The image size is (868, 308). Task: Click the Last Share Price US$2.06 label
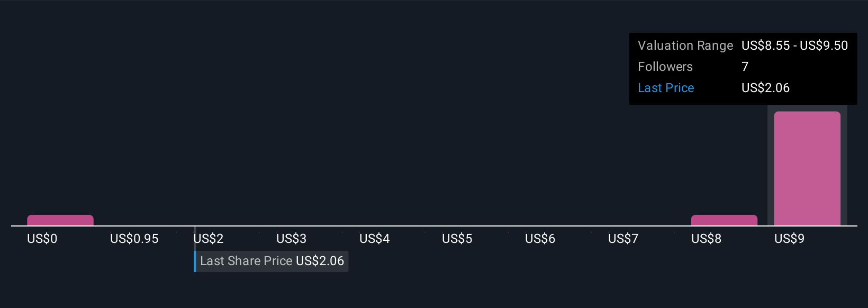[272, 261]
